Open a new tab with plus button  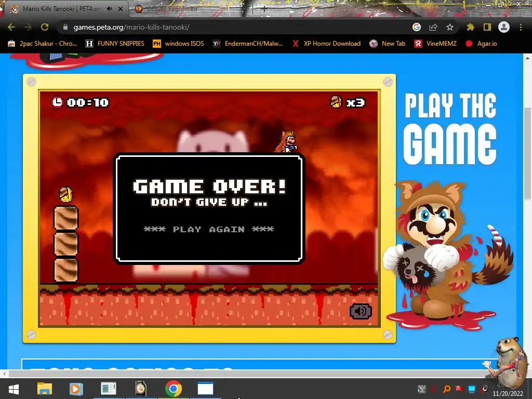coord(264,9)
